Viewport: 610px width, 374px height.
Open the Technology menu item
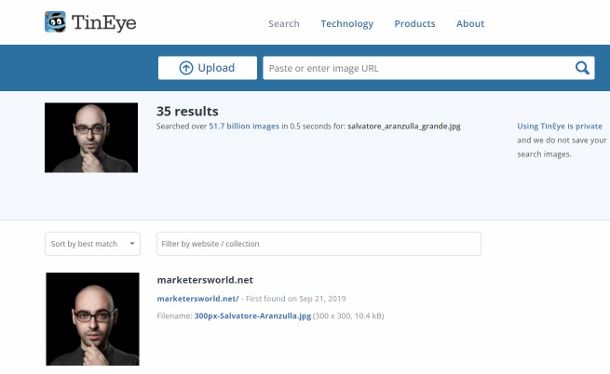pos(347,24)
